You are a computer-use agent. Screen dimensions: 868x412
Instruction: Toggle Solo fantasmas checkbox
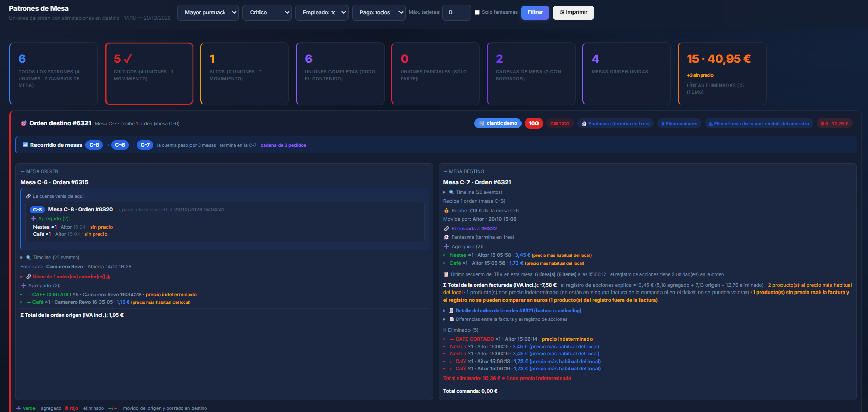point(477,12)
